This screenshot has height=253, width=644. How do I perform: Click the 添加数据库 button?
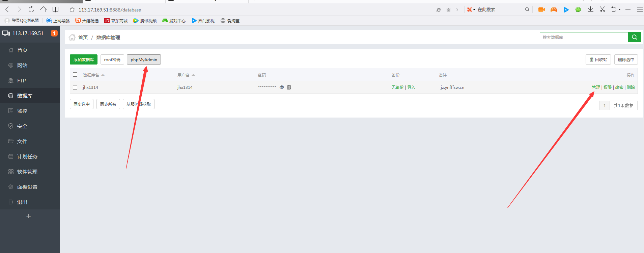tap(84, 59)
